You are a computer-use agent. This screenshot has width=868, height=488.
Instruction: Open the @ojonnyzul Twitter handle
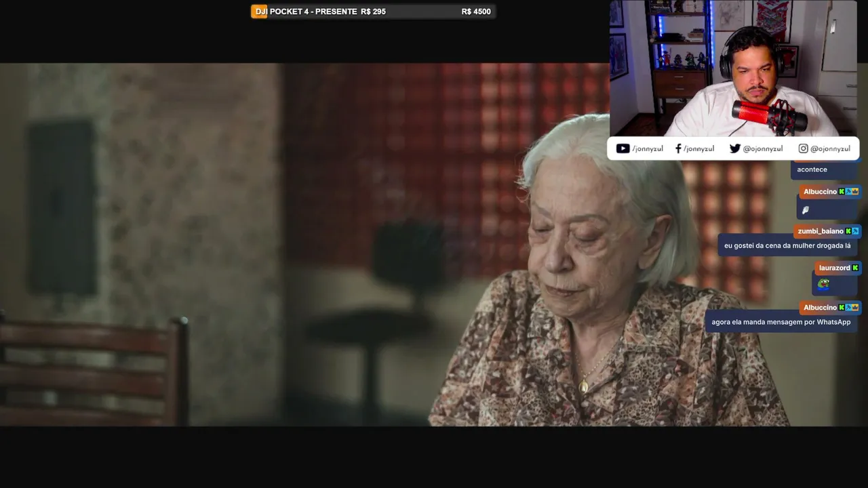pos(763,148)
